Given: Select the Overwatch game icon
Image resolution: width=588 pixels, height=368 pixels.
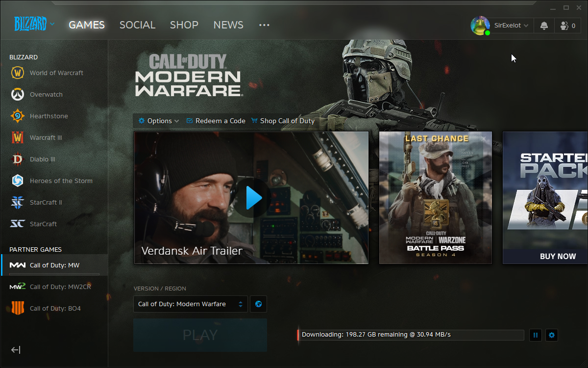Looking at the screenshot, I should 18,95.
